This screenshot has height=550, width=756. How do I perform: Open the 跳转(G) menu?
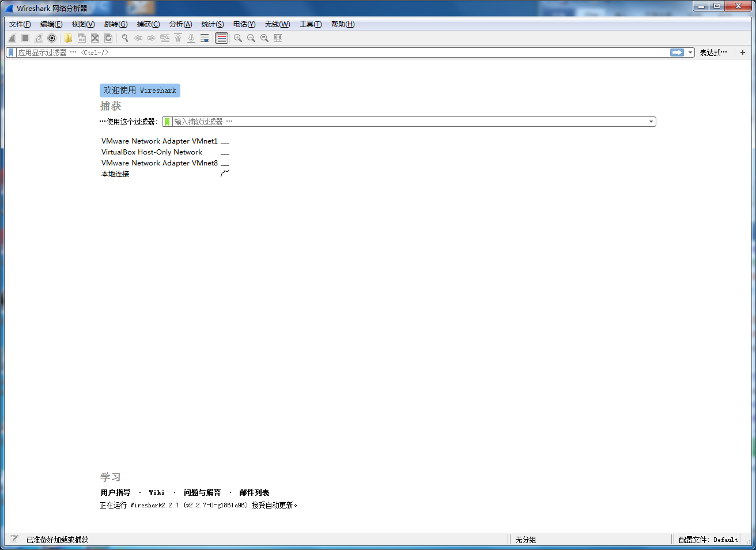tap(116, 24)
